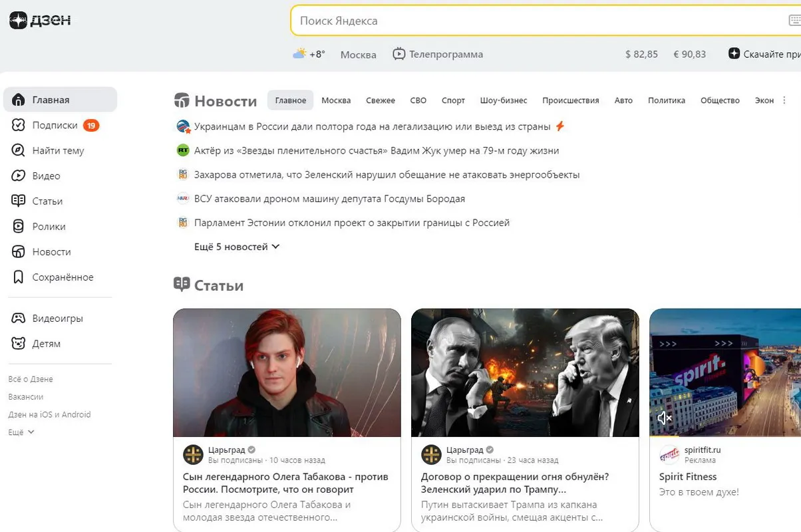Open Телепрограмма TV icon link

click(399, 55)
